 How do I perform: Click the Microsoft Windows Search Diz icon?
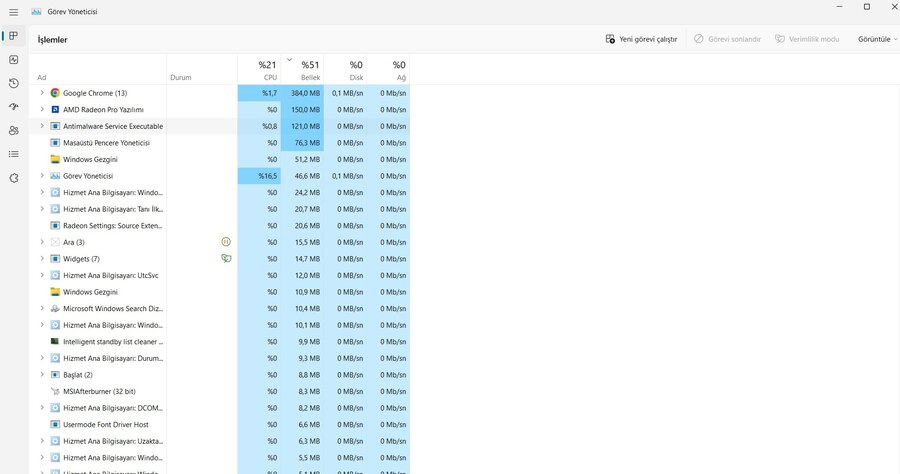tap(55, 309)
